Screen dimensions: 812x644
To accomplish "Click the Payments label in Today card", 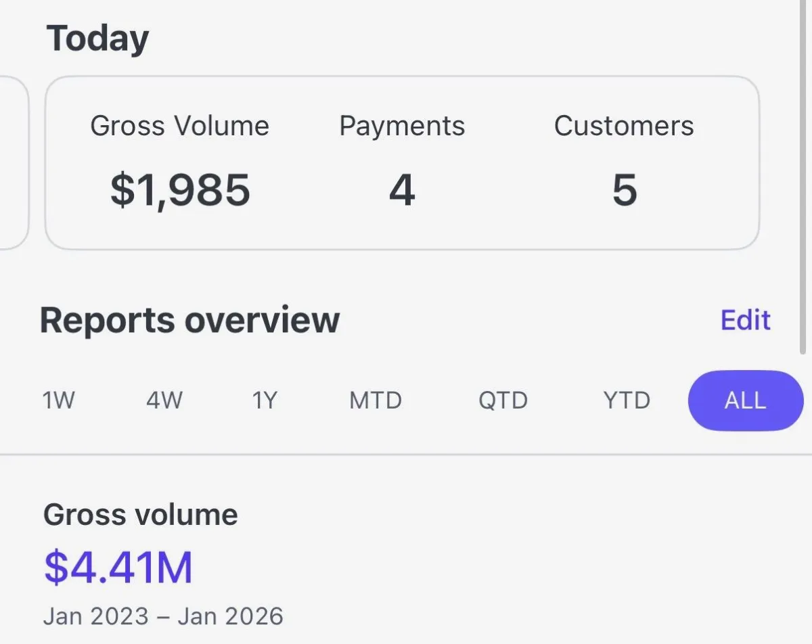I will click(402, 127).
